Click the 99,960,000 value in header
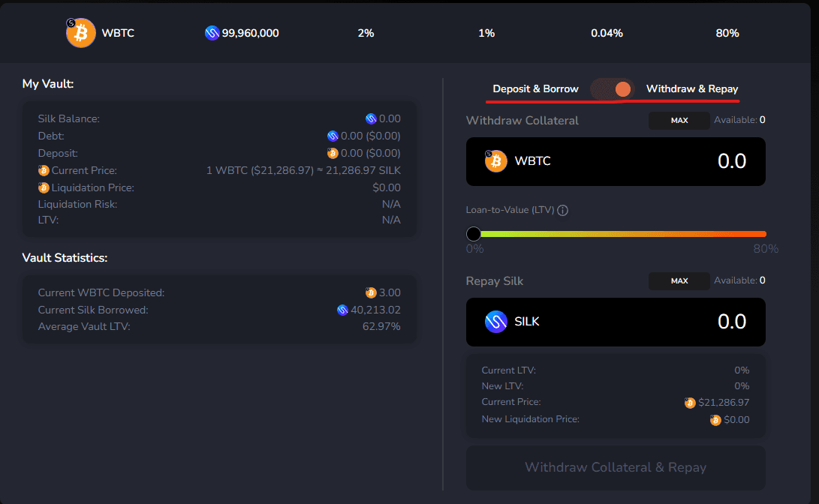The image size is (819, 504). point(250,34)
